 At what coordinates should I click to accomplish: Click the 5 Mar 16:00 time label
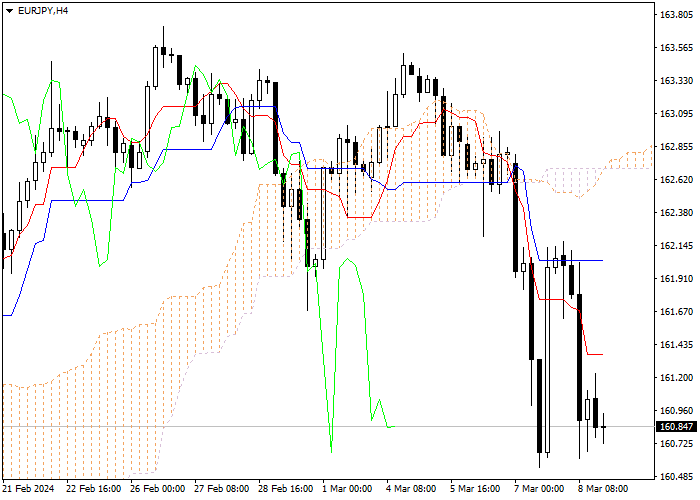click(475, 489)
